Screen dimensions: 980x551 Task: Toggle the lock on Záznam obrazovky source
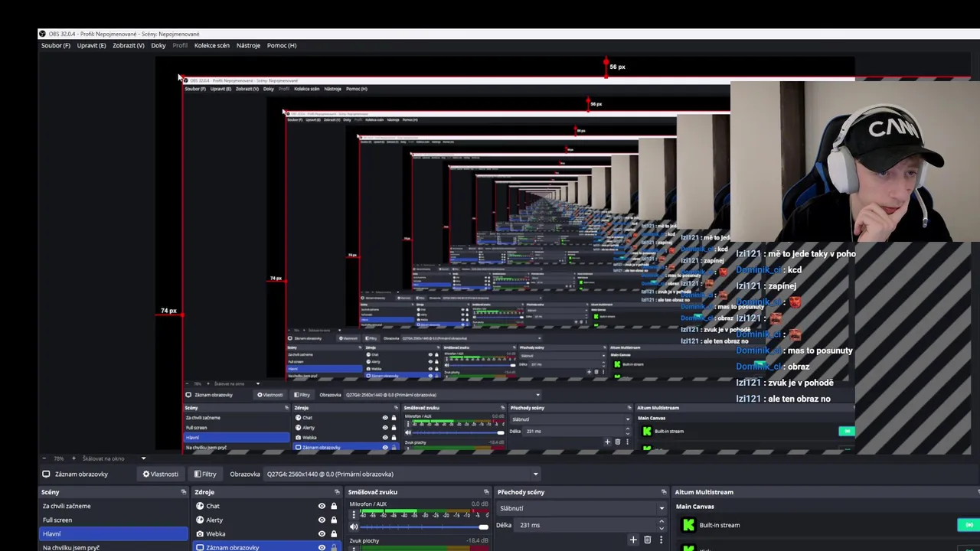[x=334, y=547]
